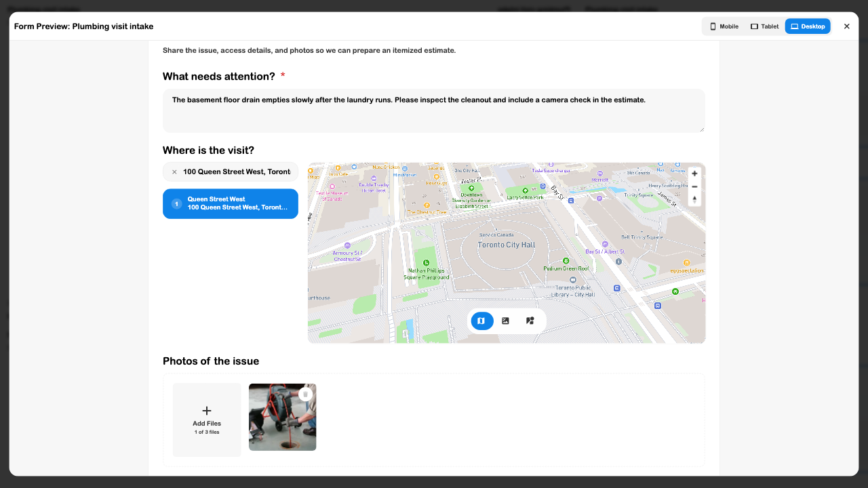Zoom out on the map
Viewport: 868px width, 488px height.
pyautogui.click(x=694, y=186)
